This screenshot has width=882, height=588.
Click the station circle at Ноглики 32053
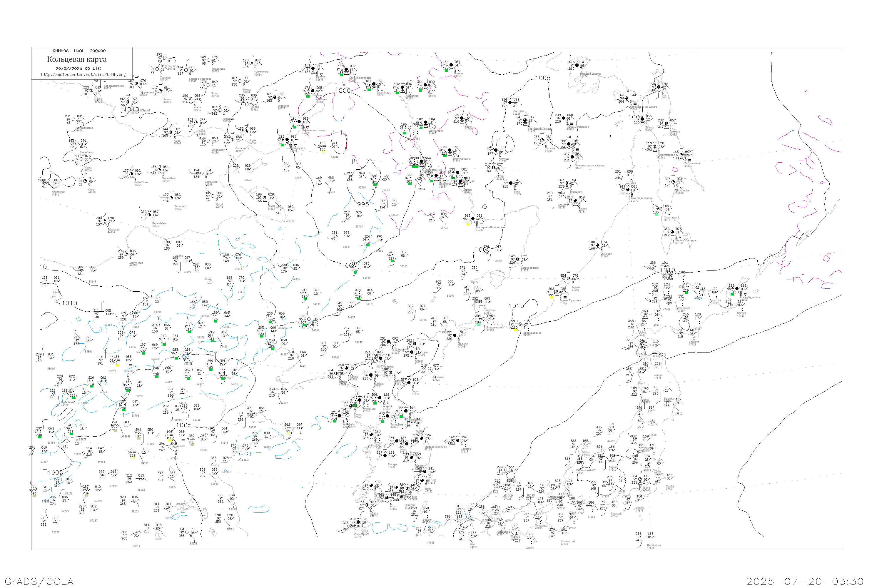(666, 123)
